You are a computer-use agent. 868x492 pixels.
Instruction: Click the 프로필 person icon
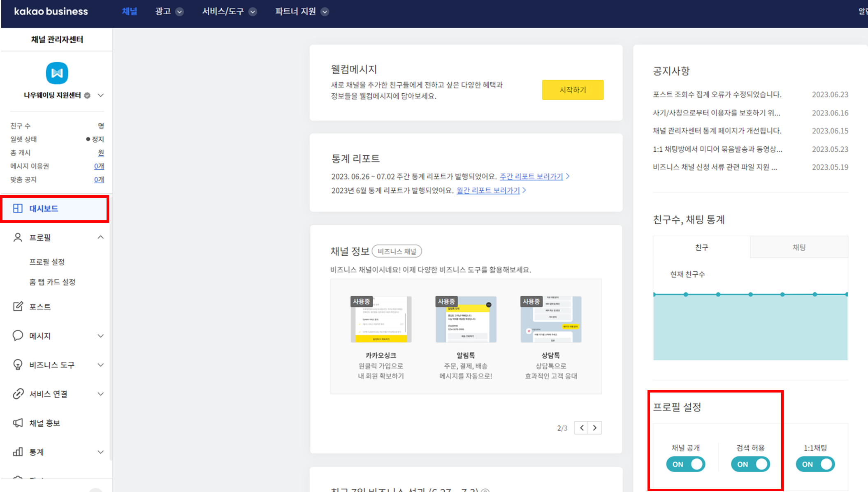tap(18, 238)
